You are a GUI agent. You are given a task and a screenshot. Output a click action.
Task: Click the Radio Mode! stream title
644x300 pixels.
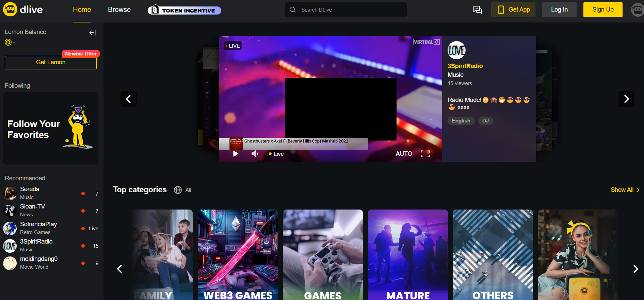pyautogui.click(x=489, y=103)
